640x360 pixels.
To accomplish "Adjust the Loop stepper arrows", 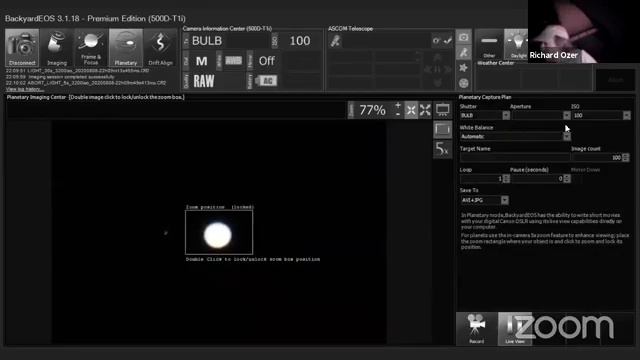I will [507, 179].
